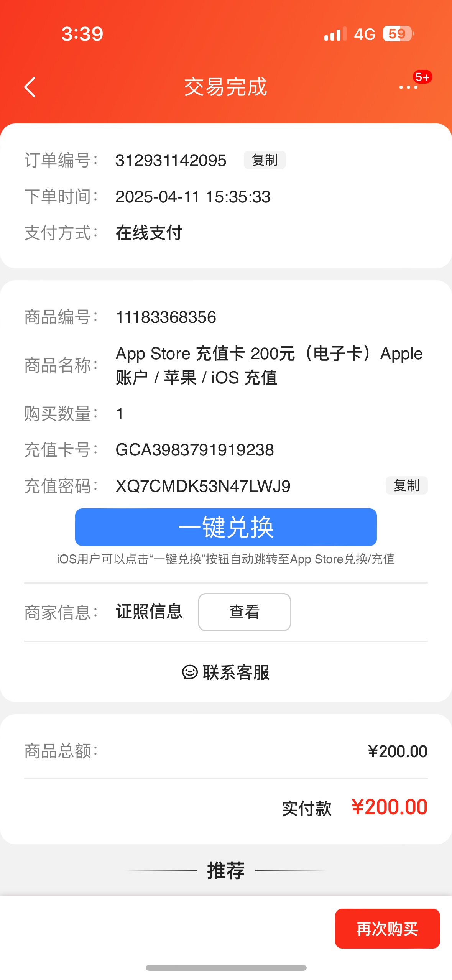Tap the product ID 11183368356
452x980 pixels.
(166, 317)
